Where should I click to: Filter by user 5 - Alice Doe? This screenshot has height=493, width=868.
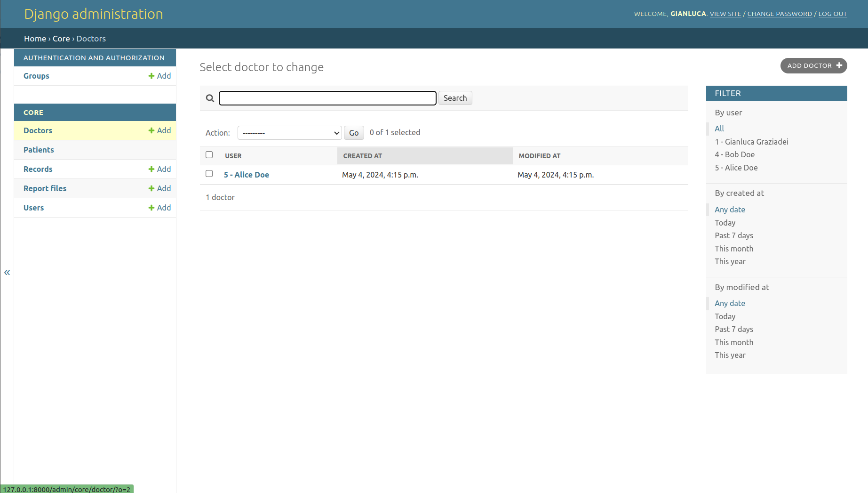736,168
